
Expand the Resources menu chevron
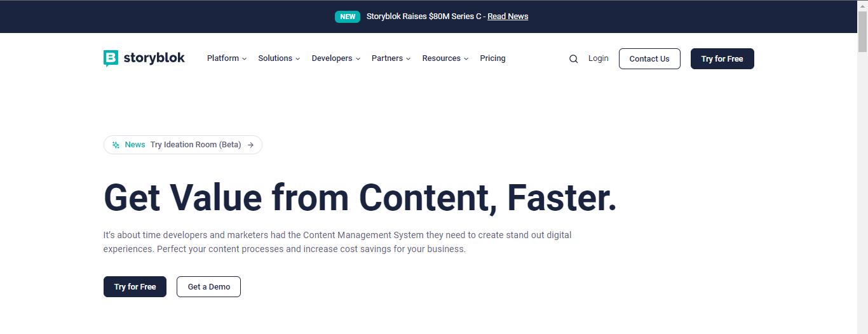(x=466, y=59)
